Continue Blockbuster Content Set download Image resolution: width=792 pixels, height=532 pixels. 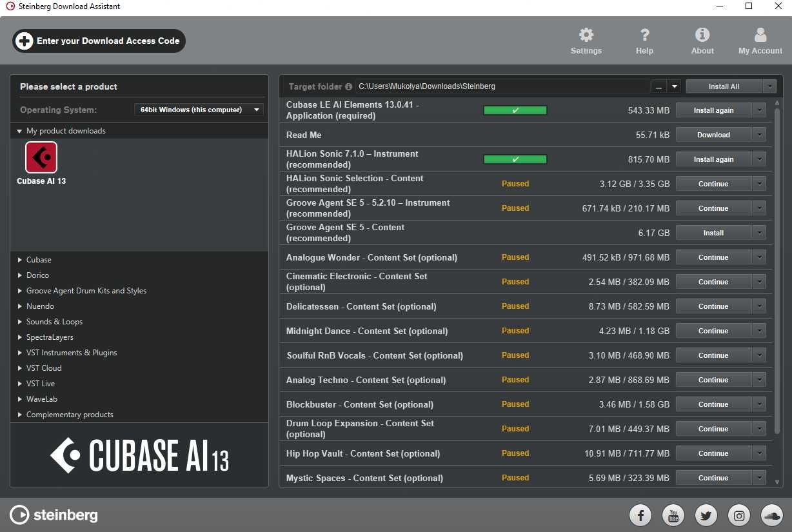point(713,404)
